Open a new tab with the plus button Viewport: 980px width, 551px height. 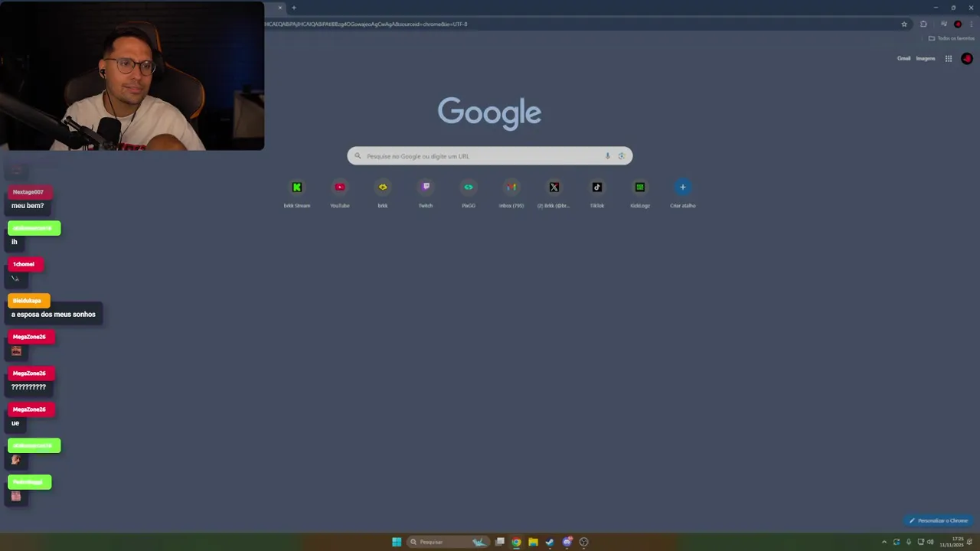pos(294,8)
